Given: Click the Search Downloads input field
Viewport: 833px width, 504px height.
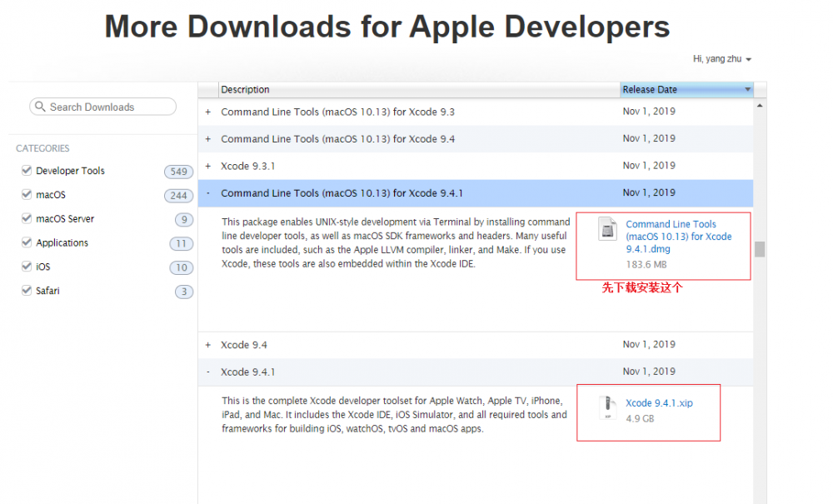Looking at the screenshot, I should click(x=104, y=107).
